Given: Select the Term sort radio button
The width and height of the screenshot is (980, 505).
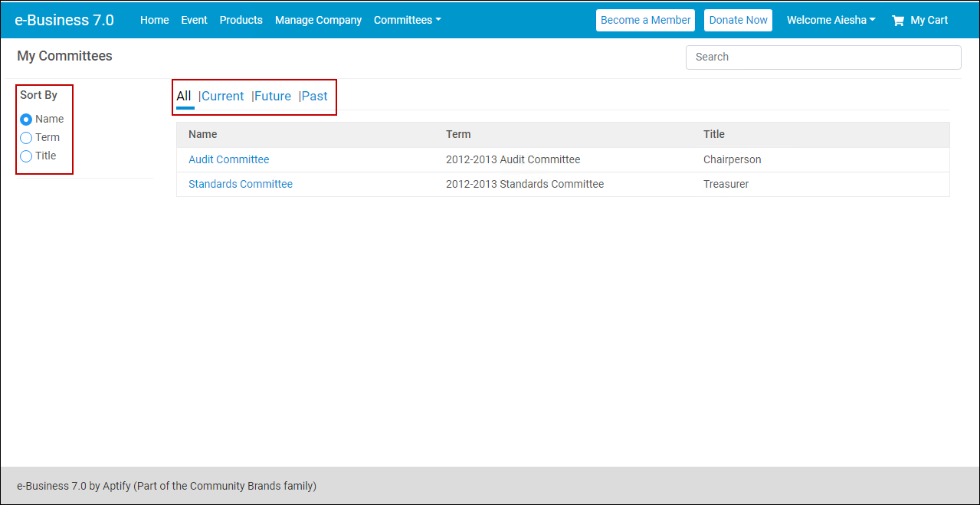Looking at the screenshot, I should (x=26, y=138).
